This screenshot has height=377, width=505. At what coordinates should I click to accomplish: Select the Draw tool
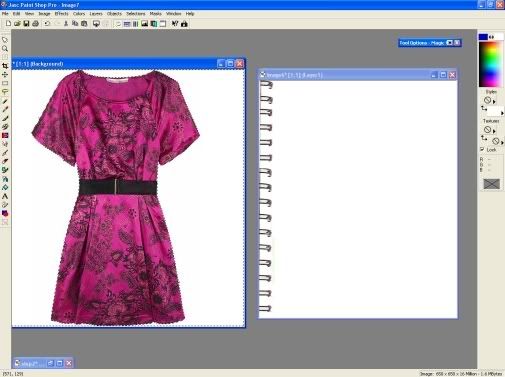5,205
